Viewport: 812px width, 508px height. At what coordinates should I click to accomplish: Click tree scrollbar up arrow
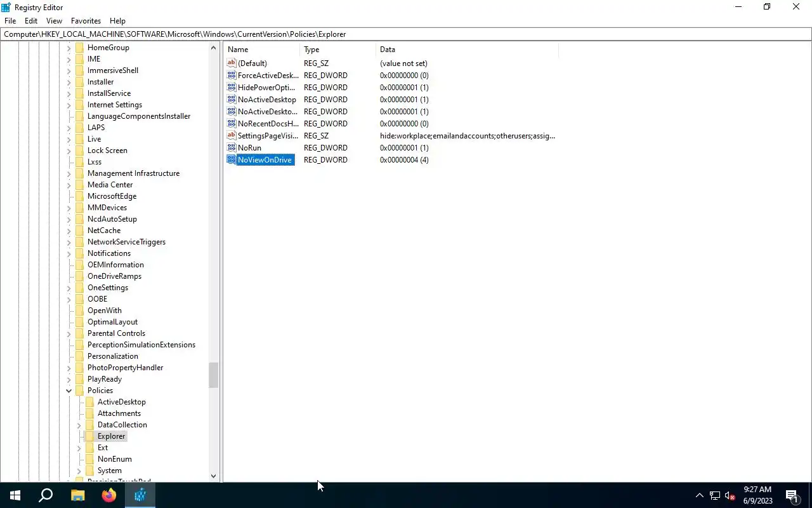(213, 48)
